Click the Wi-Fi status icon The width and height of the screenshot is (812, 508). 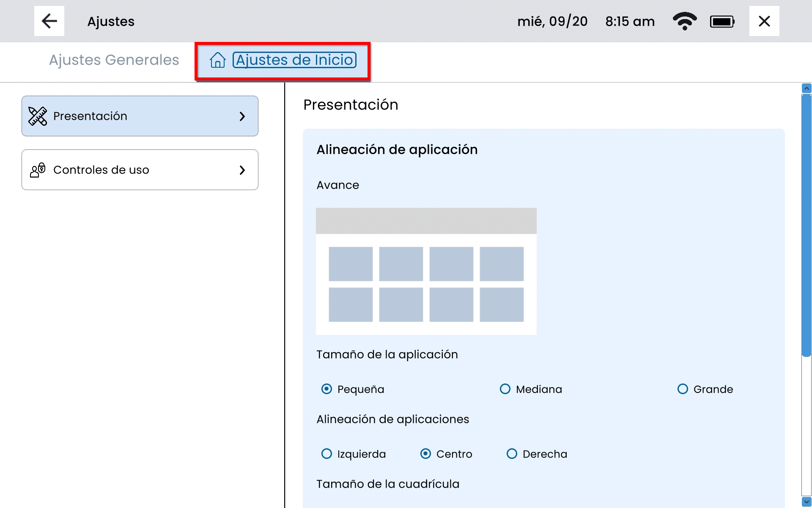point(684,21)
